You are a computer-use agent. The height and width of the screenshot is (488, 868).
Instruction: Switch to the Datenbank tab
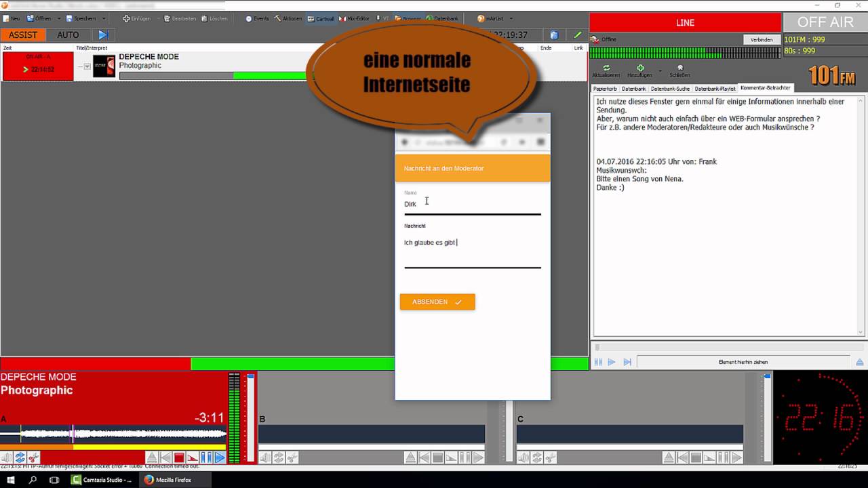coord(634,88)
